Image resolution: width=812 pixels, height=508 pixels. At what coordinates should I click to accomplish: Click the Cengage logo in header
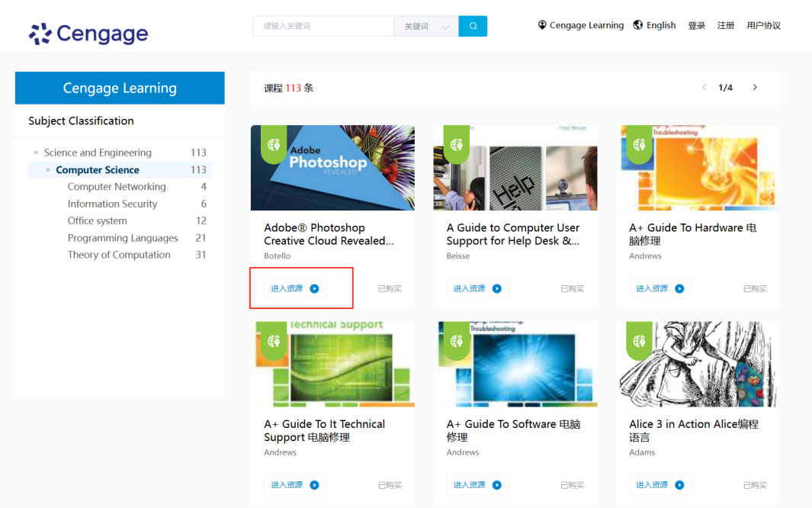[x=88, y=34]
